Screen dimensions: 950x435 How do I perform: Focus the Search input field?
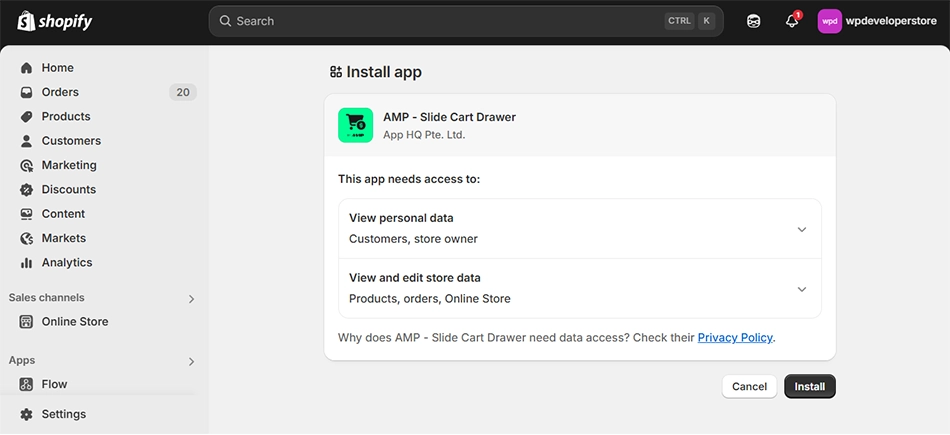pos(466,21)
